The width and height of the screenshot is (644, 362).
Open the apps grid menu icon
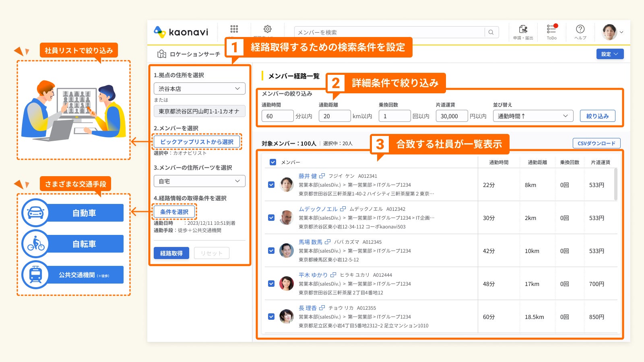click(234, 29)
